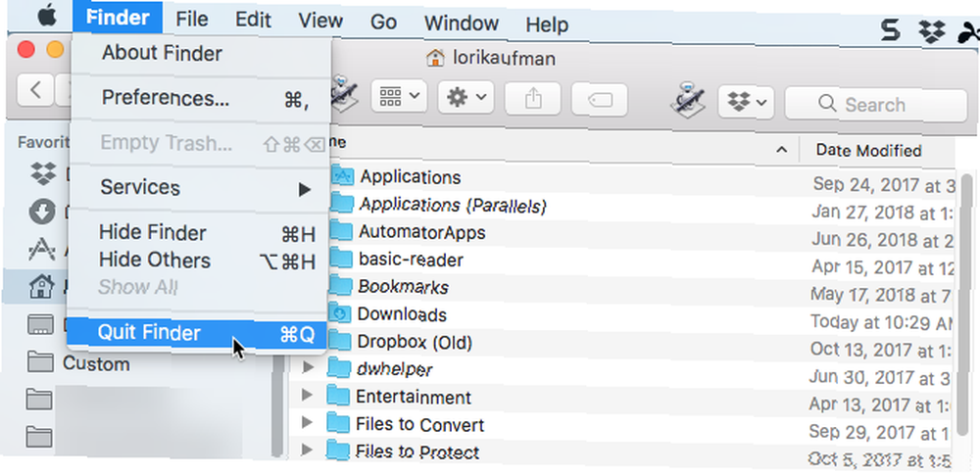
Task: Open Downloads arrow icon in sidebar
Action: tap(42, 213)
